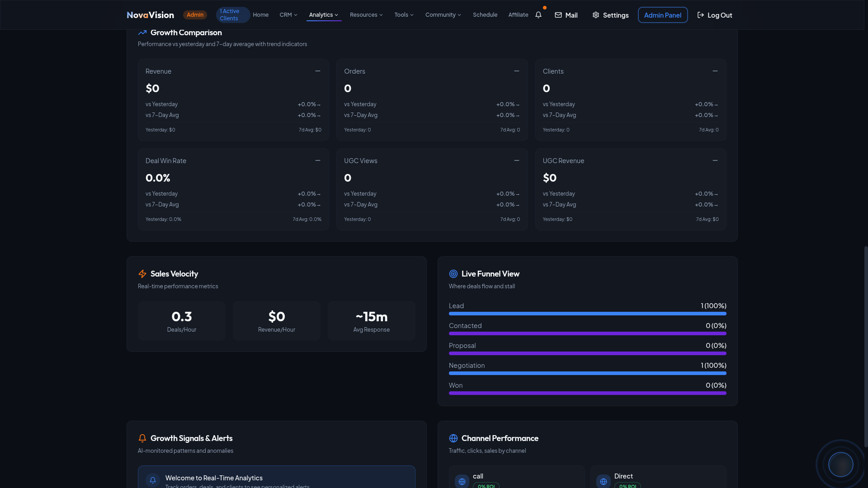This screenshot has height=488, width=868.
Task: Click the Growth Comparison trend icon
Action: (142, 33)
